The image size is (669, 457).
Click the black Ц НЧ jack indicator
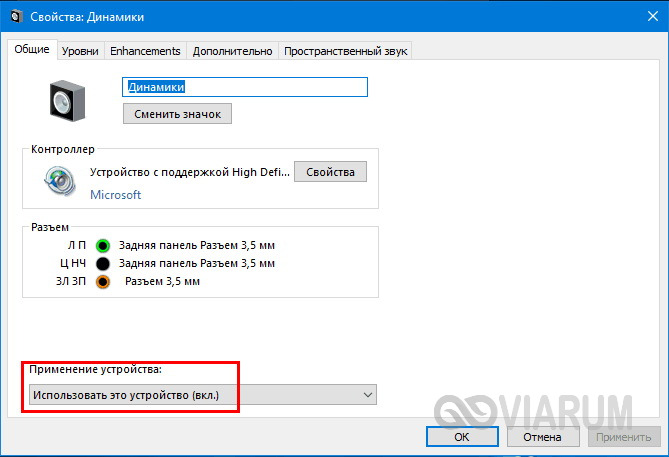pos(103,263)
